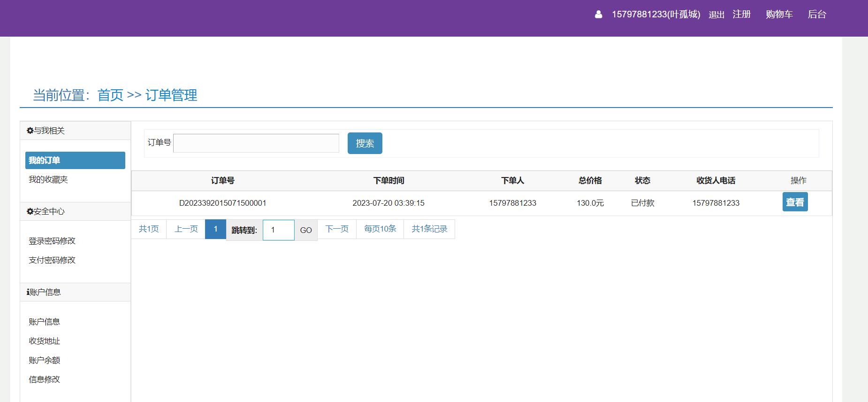Open 账户余额 in sidebar
The height and width of the screenshot is (402, 868).
click(x=44, y=360)
